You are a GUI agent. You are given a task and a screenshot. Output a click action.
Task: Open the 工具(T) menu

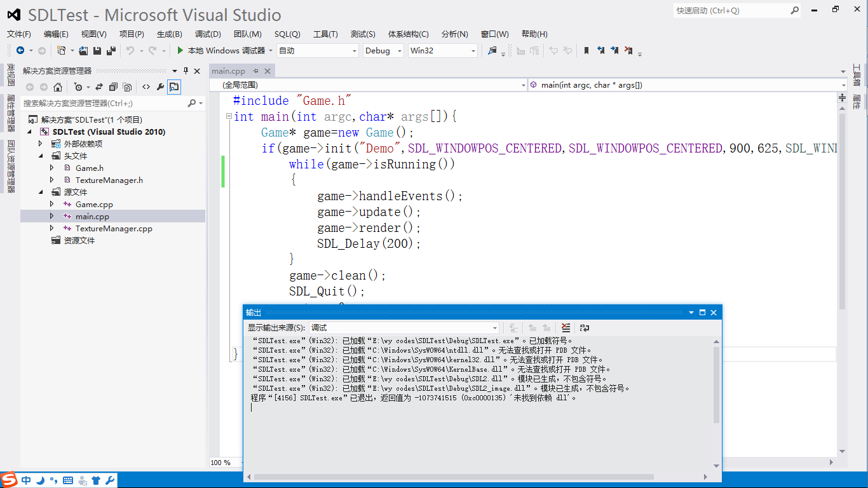click(325, 34)
